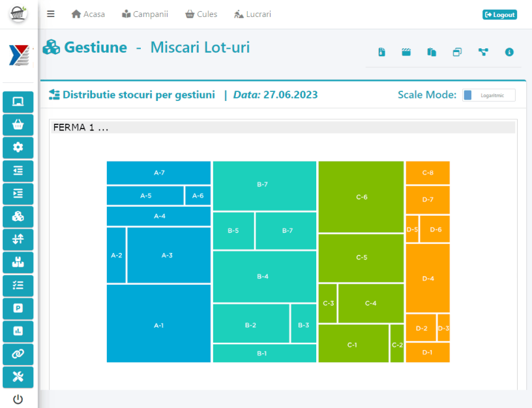The image size is (532, 408).
Task: Click the power icon in sidebar
Action: click(x=18, y=399)
